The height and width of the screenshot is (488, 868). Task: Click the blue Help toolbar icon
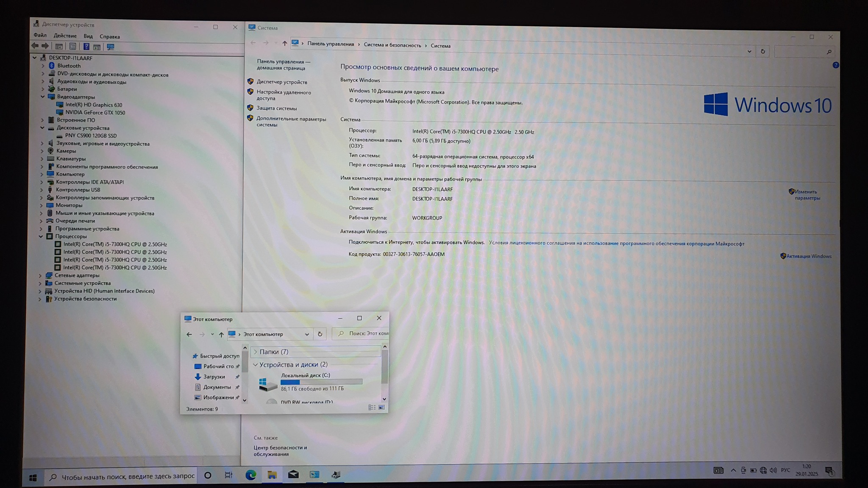(86, 47)
